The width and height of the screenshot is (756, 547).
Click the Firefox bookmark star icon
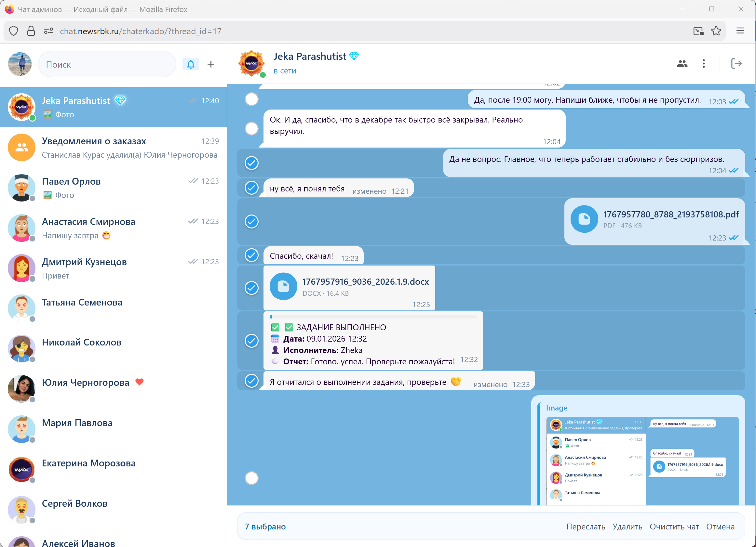716,31
